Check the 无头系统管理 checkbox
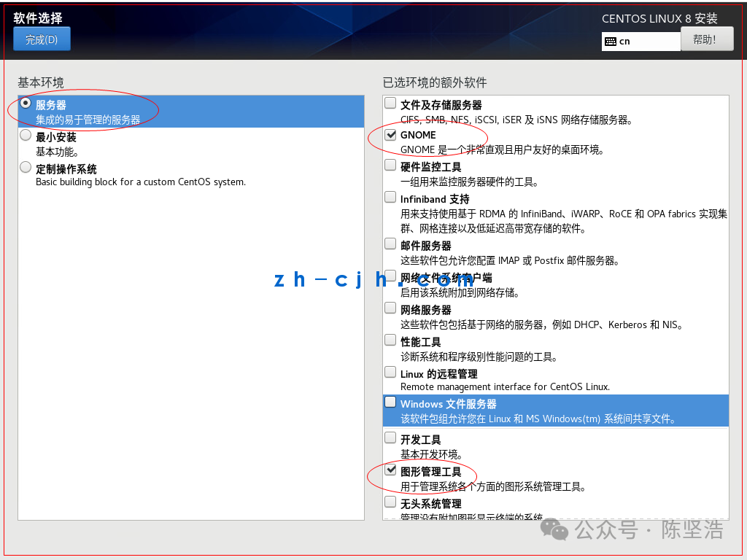The height and width of the screenshot is (560, 747). pos(390,502)
